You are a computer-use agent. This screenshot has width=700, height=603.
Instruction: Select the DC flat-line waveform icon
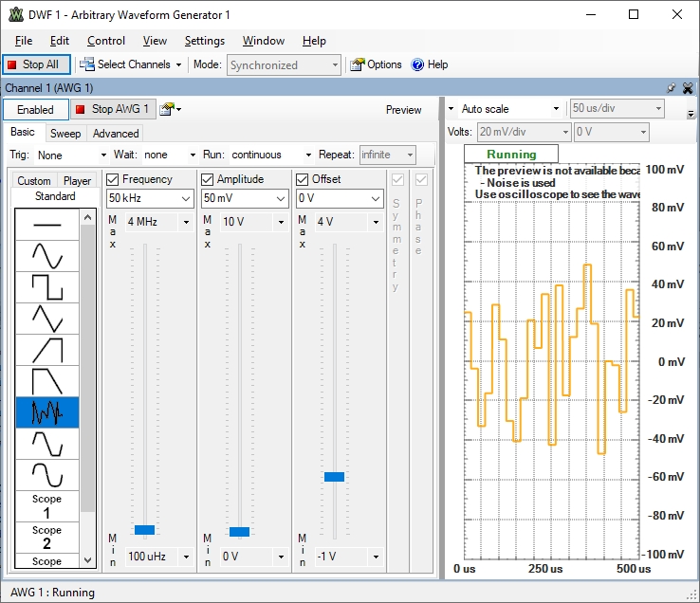[46, 225]
